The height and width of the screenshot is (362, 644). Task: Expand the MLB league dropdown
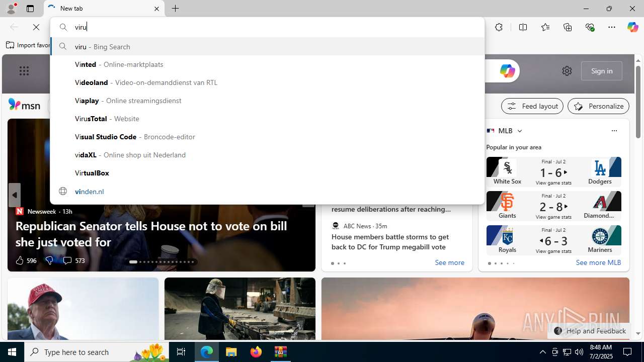[x=519, y=131]
